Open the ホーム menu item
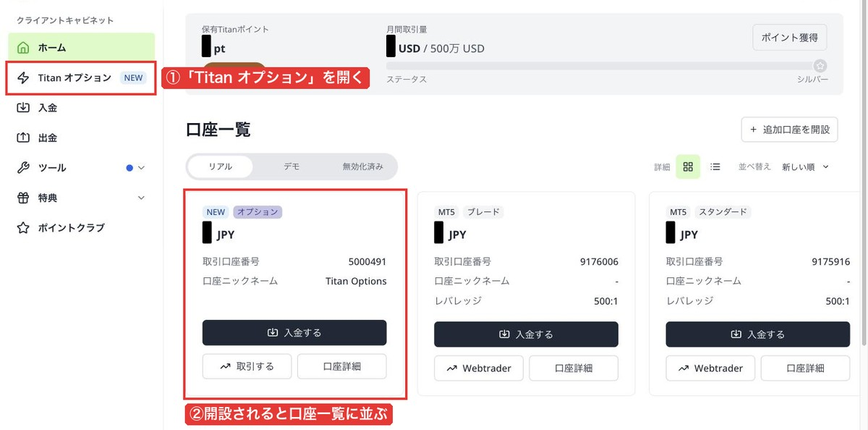868x430 pixels. click(x=81, y=48)
